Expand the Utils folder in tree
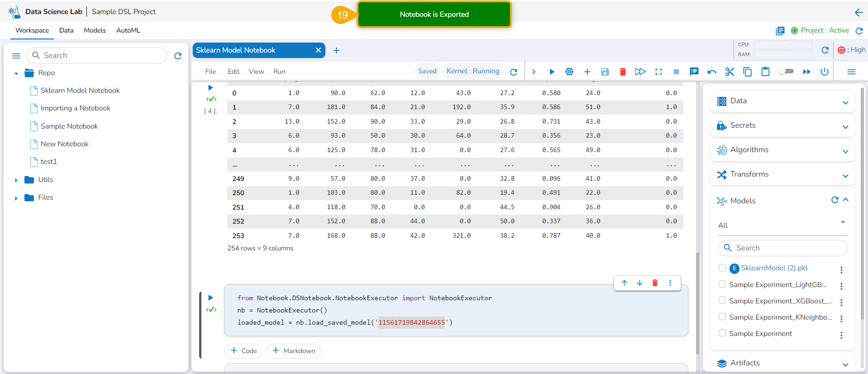The height and width of the screenshot is (374, 868). coord(16,180)
